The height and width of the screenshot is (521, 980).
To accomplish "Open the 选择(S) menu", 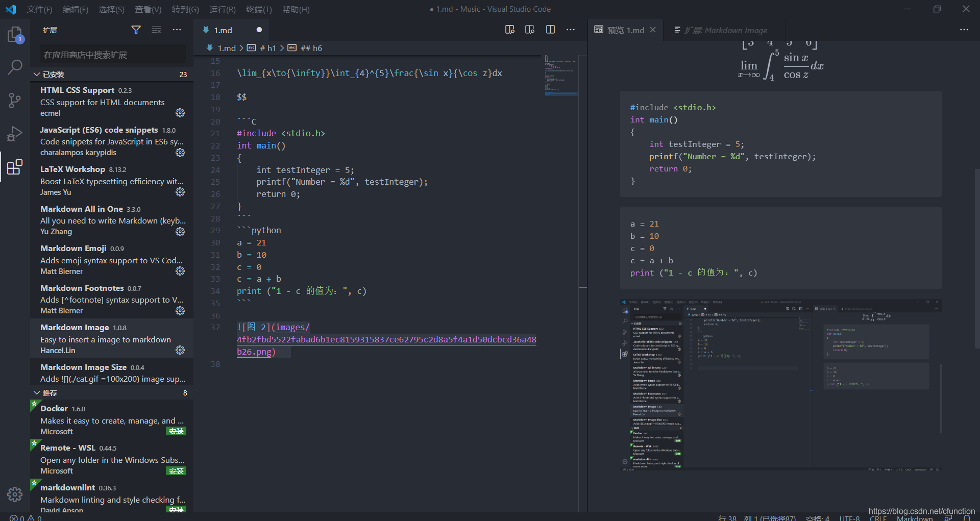I will (x=111, y=9).
